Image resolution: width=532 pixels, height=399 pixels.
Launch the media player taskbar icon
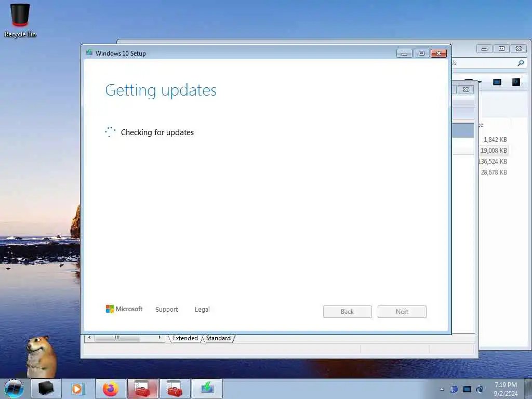tap(77, 389)
